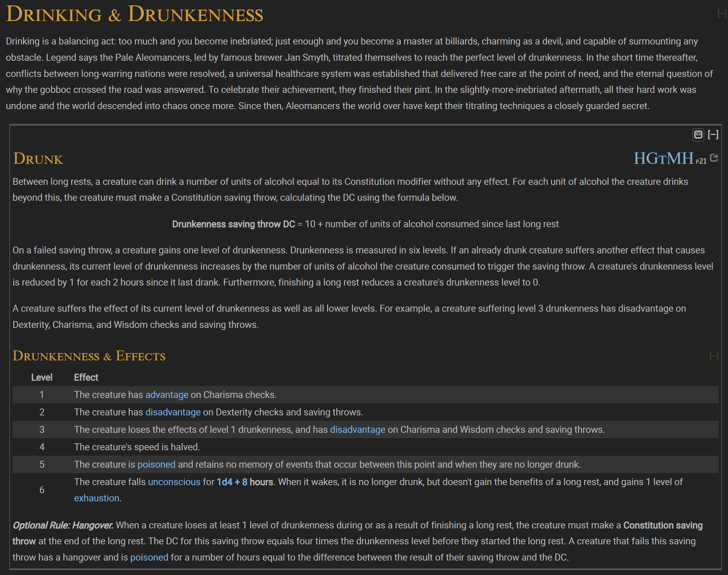The height and width of the screenshot is (575, 728).
Task: Open the disadvantage link in level 3 row
Action: [357, 430]
